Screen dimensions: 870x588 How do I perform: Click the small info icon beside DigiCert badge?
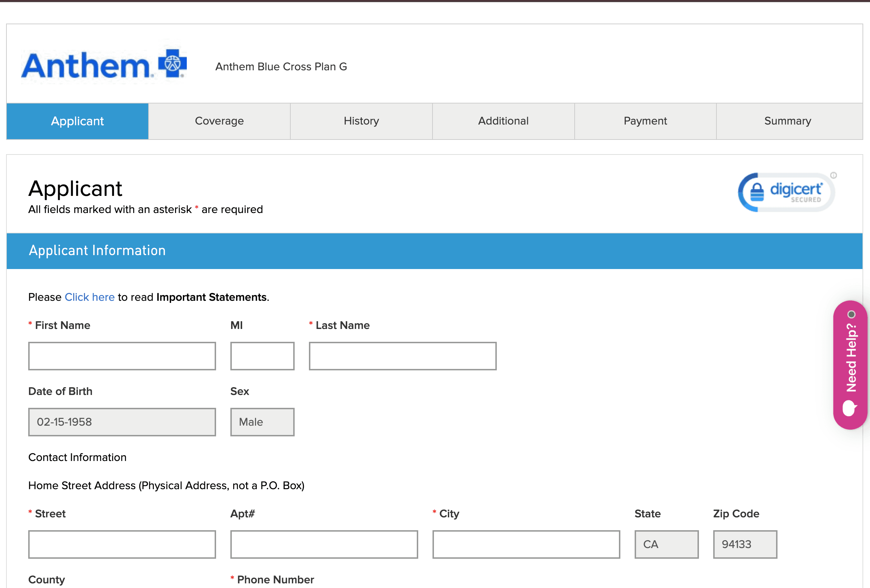(x=833, y=176)
